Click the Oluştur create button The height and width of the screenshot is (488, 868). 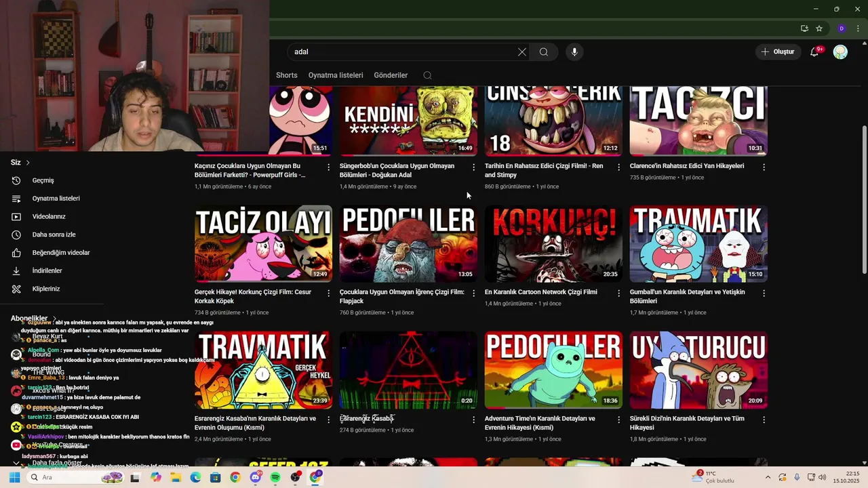click(x=777, y=52)
